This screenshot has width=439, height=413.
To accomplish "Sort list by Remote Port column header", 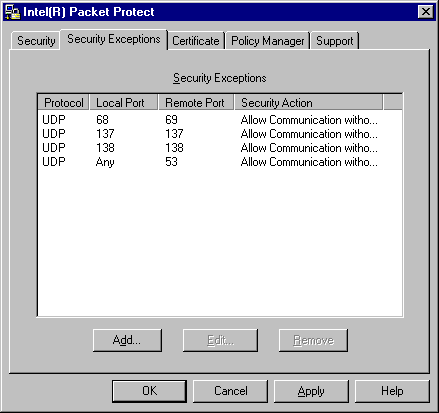I will tap(196, 103).
